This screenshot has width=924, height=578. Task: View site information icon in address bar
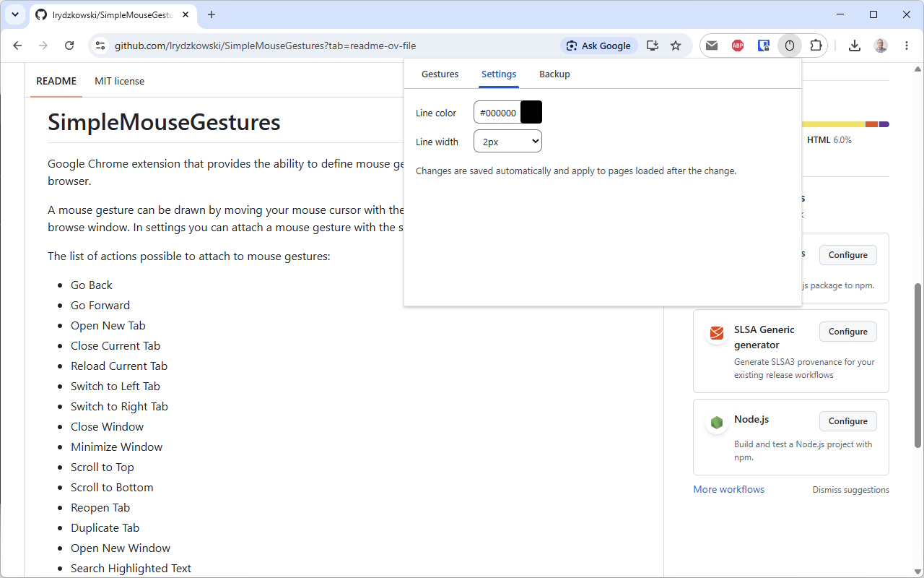pos(100,46)
